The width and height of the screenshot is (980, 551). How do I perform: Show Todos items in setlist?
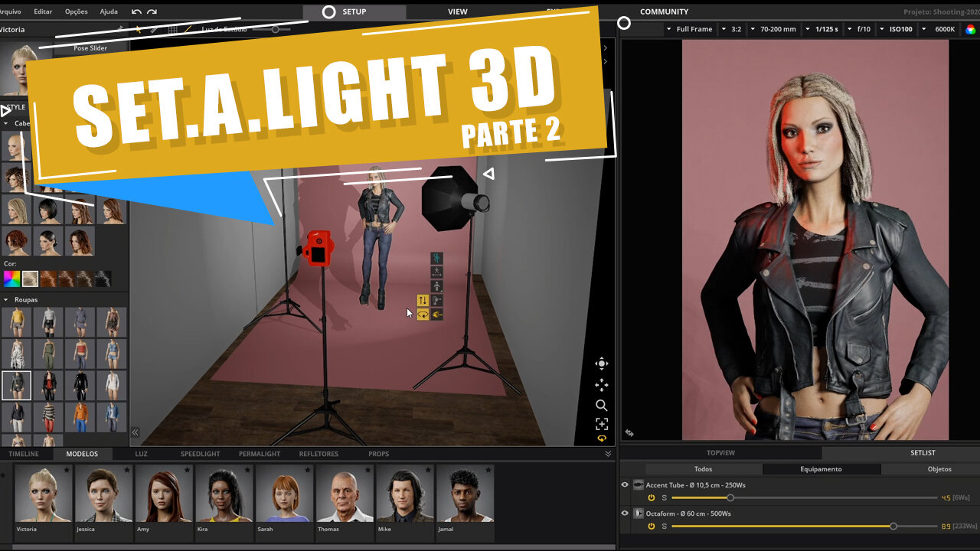[703, 469]
